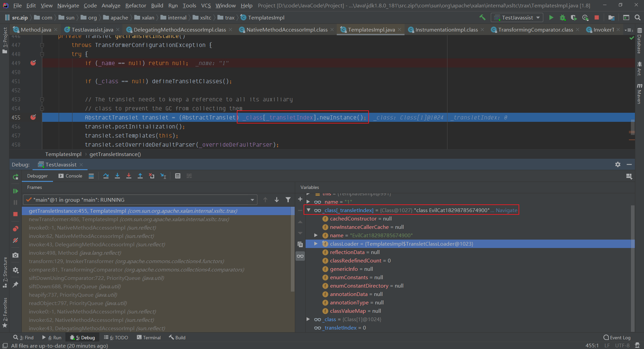Expand the classLoader variable node
Image resolution: width=644 pixels, height=349 pixels.
316,244
